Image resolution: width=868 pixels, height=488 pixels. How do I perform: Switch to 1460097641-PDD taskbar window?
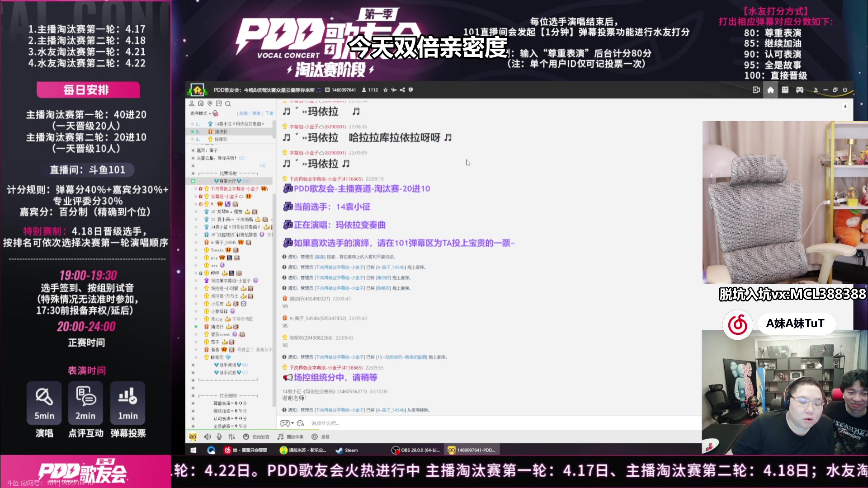473,450
